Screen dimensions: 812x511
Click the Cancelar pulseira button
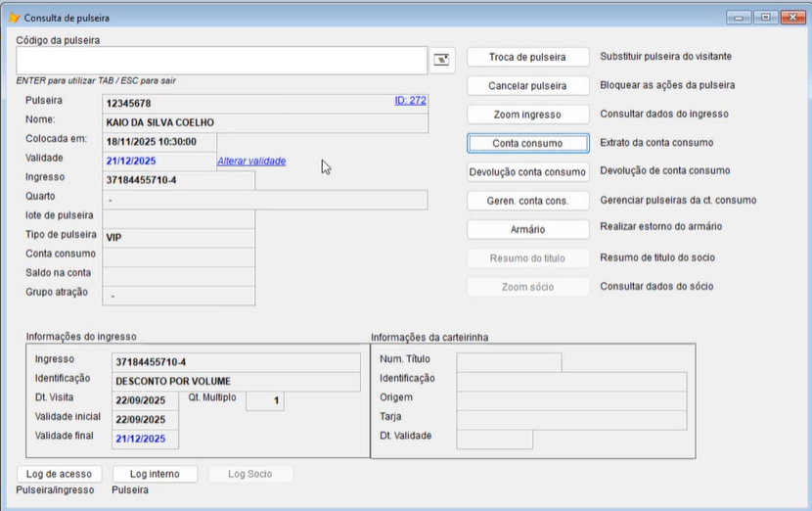point(528,85)
